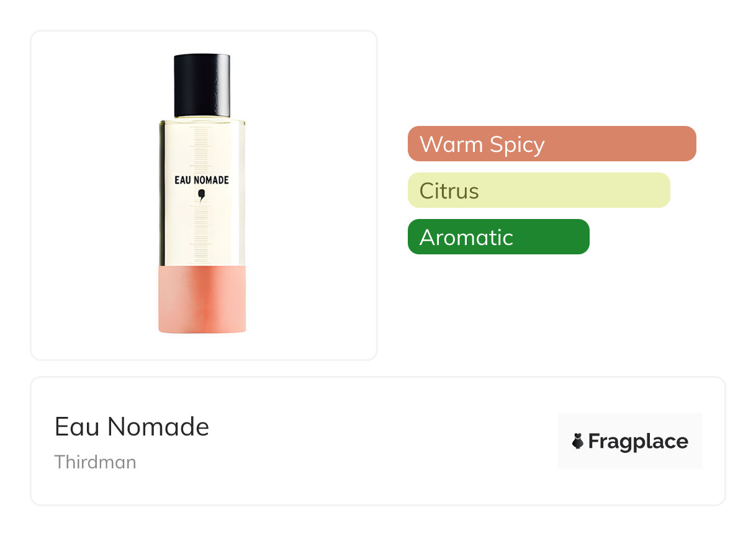The width and height of the screenshot is (756, 536).
Task: Click the EAU NOMADE label on the bottle
Action: [202, 181]
